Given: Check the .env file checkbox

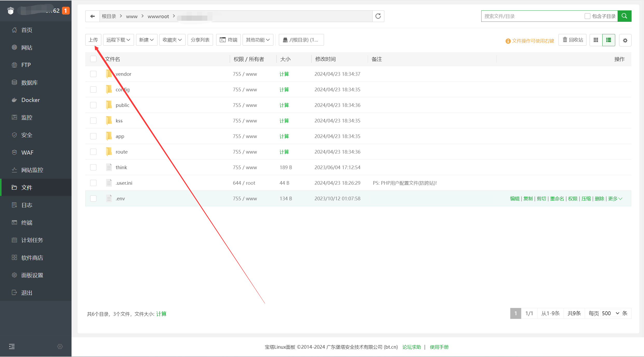Looking at the screenshot, I should click(x=93, y=198).
